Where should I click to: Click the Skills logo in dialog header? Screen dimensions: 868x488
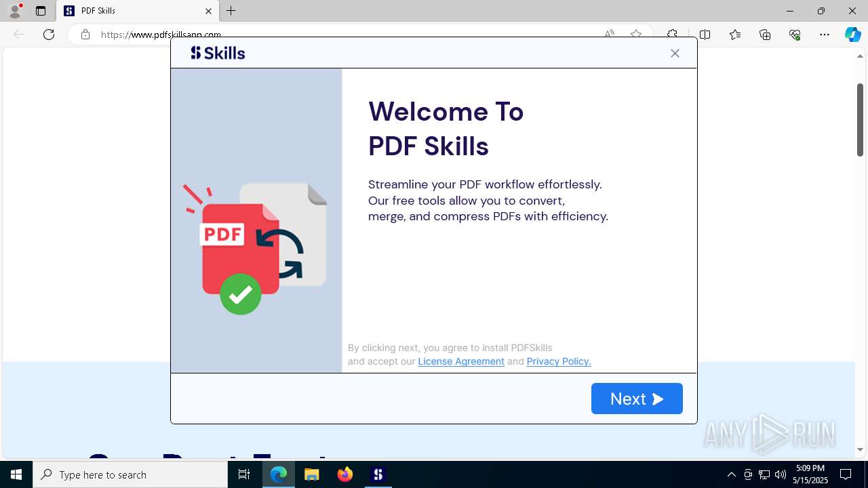tap(218, 53)
